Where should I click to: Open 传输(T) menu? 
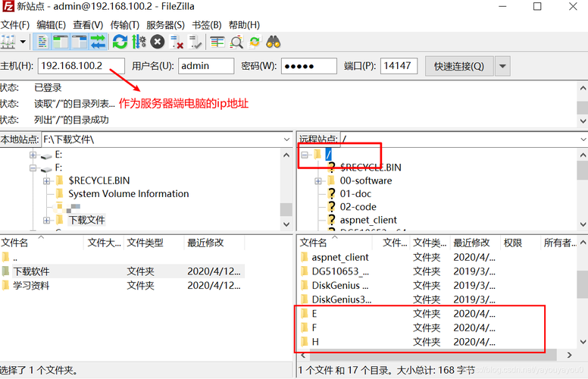click(124, 25)
